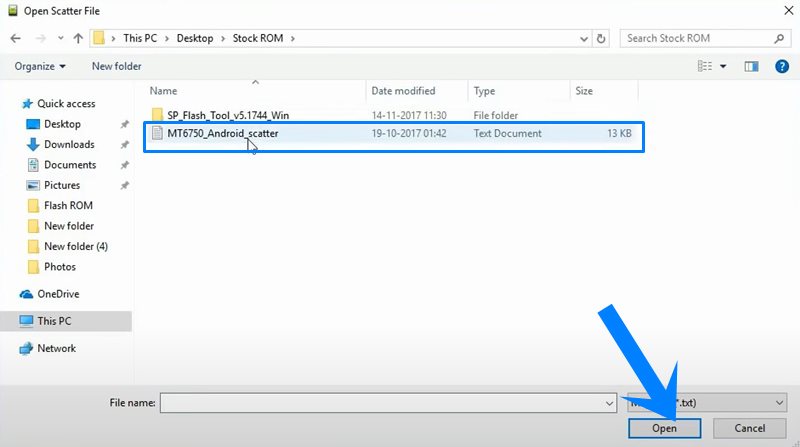The height and width of the screenshot is (447, 800).
Task: Click the Open button
Action: (x=664, y=429)
